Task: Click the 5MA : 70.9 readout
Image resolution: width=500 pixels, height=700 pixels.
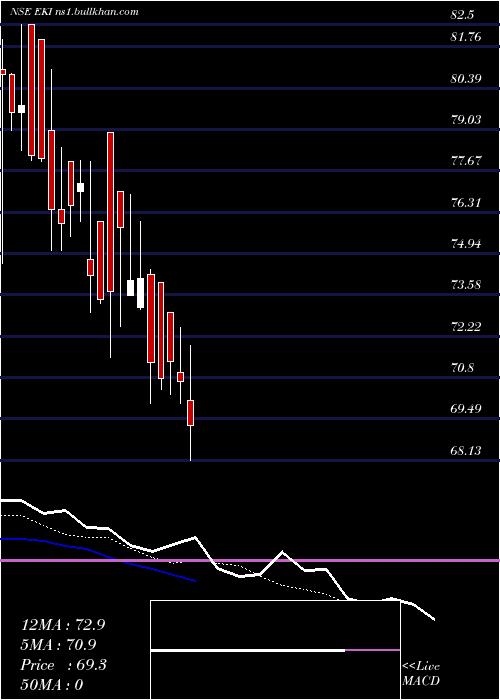Action: pos(58,645)
